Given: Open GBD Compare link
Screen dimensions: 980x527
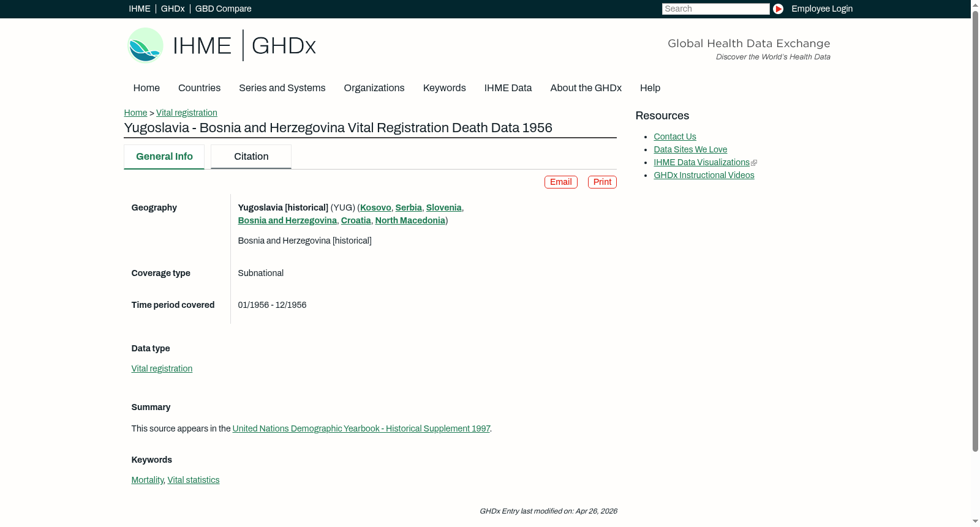Looking at the screenshot, I should click(x=223, y=9).
